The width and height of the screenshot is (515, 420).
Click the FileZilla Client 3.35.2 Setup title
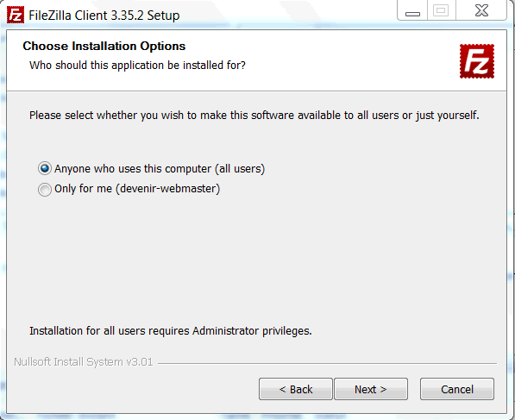click(x=104, y=16)
